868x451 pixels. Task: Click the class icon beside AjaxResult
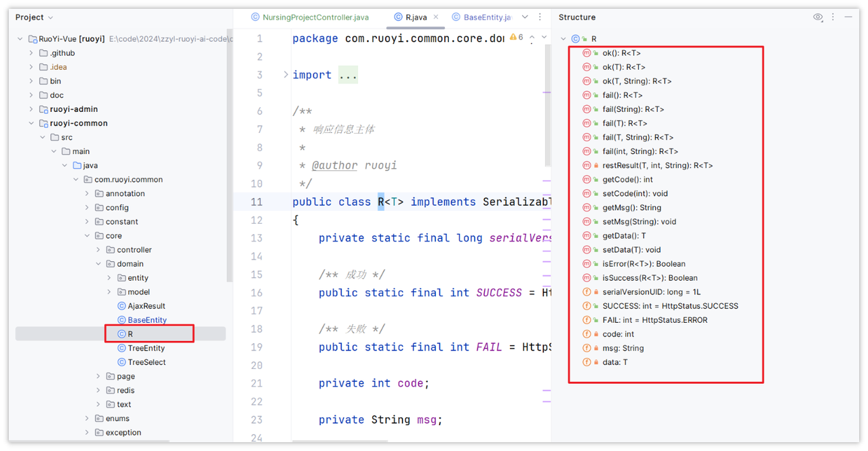click(x=121, y=306)
